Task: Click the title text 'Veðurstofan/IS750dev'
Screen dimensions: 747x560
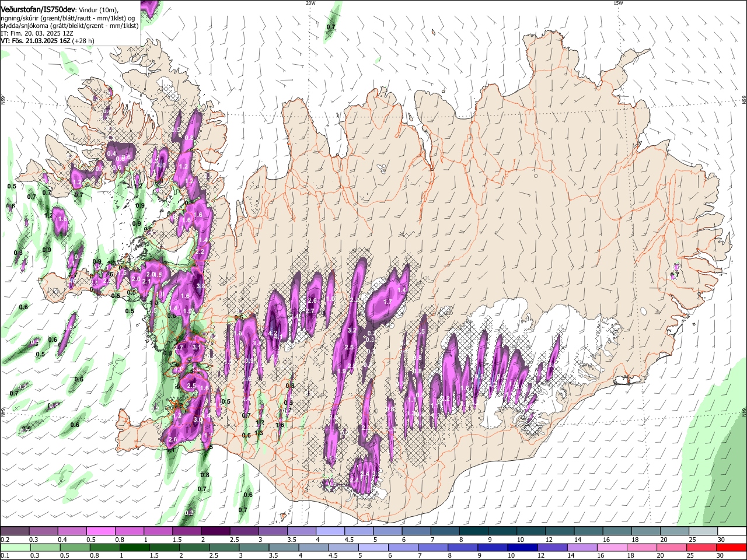Action: coord(38,10)
